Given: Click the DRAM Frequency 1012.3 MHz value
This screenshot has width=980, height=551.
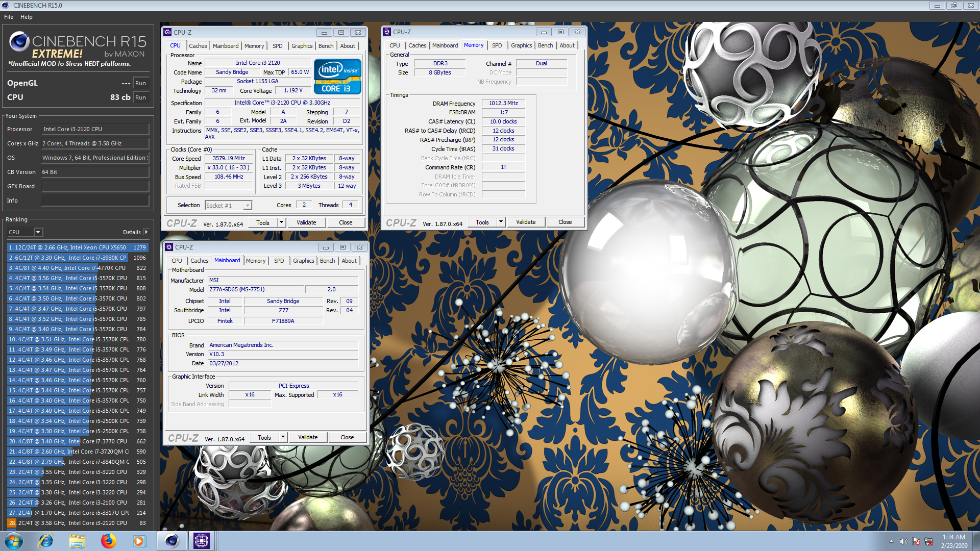Looking at the screenshot, I should tap(503, 103).
